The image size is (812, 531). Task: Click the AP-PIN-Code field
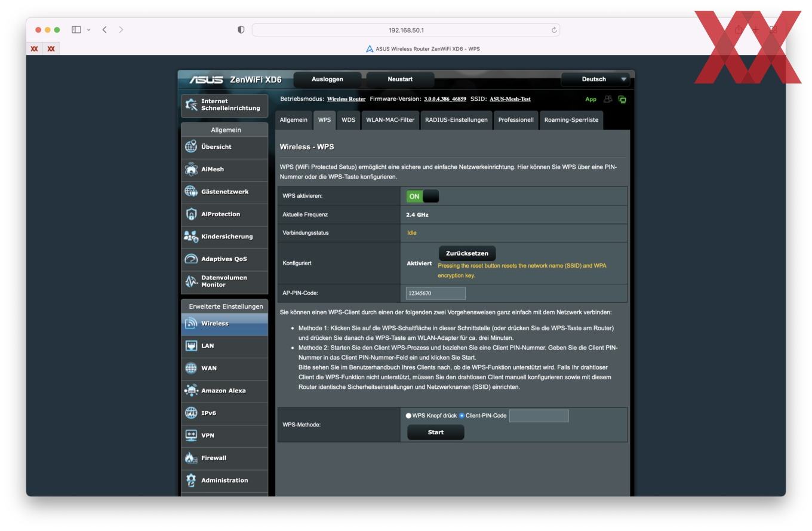pos(435,293)
